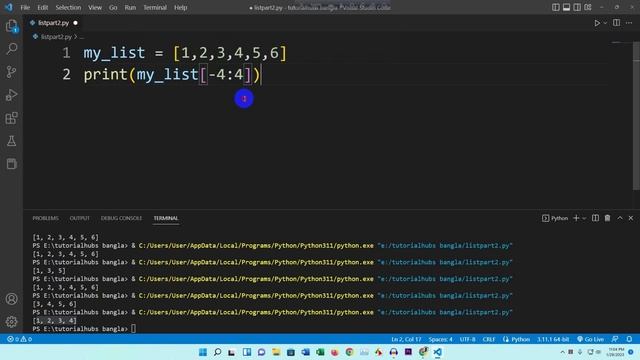Open File Explorer from the taskbar
The width and height of the screenshot is (640, 360).
(276, 352)
